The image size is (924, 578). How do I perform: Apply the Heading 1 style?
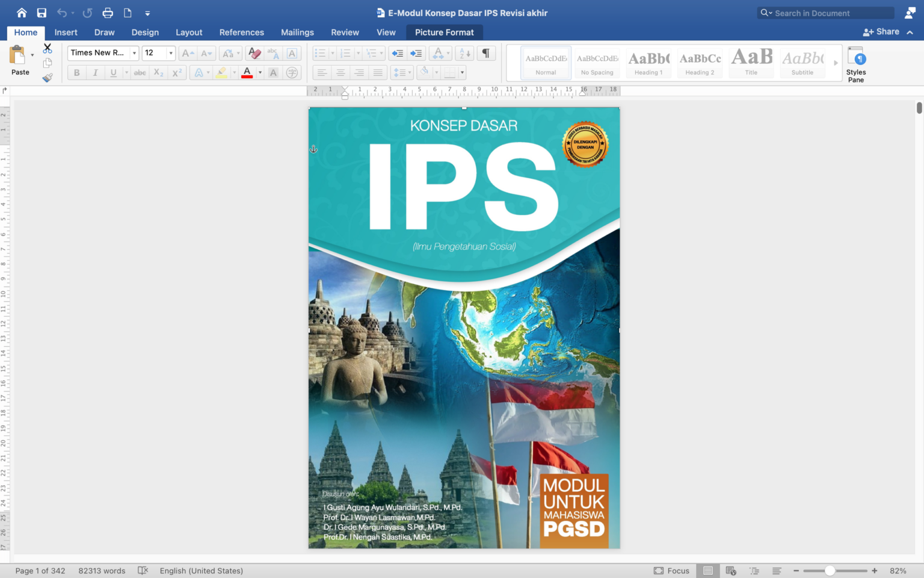[648, 60]
